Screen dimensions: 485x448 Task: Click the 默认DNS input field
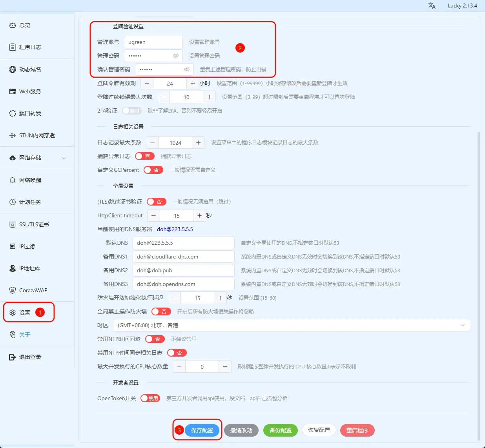point(183,243)
